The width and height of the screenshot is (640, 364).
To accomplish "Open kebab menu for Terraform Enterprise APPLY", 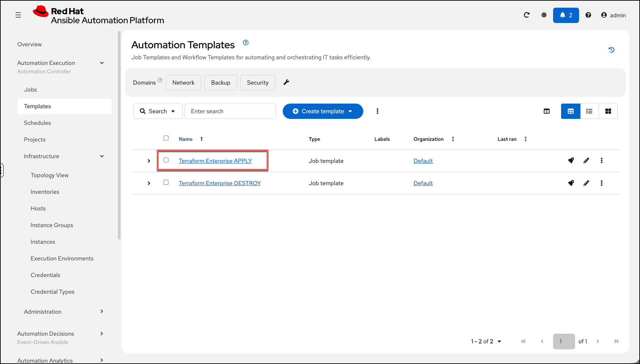I will click(x=601, y=161).
